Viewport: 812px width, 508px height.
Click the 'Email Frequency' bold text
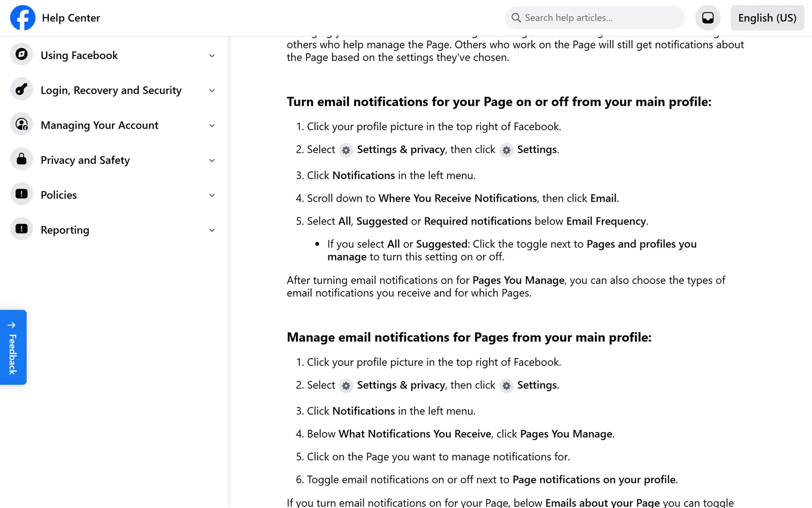click(x=606, y=221)
